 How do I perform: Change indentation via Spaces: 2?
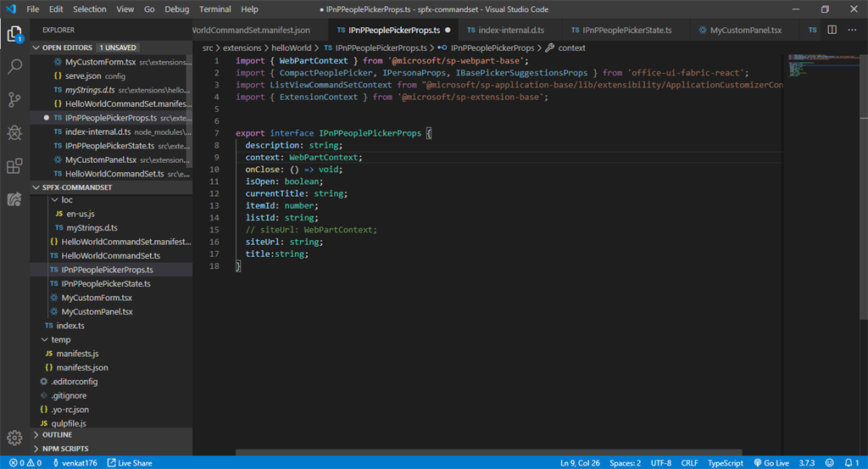[x=625, y=463]
